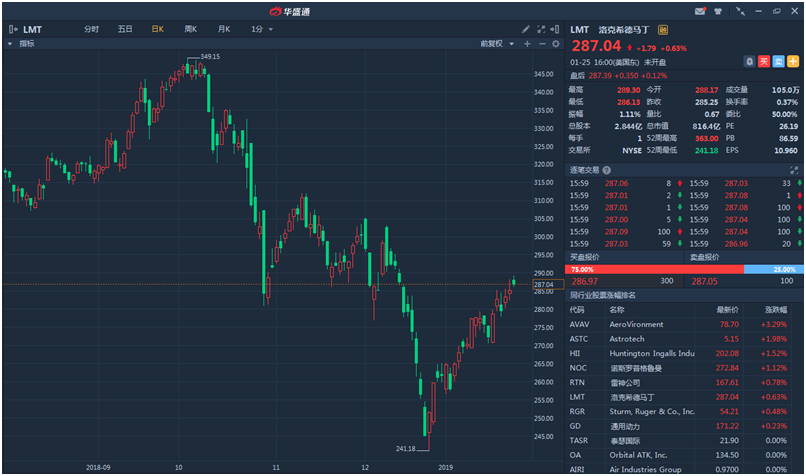Open the messages envelope icon
This screenshot has height=476, width=806.
[700, 11]
